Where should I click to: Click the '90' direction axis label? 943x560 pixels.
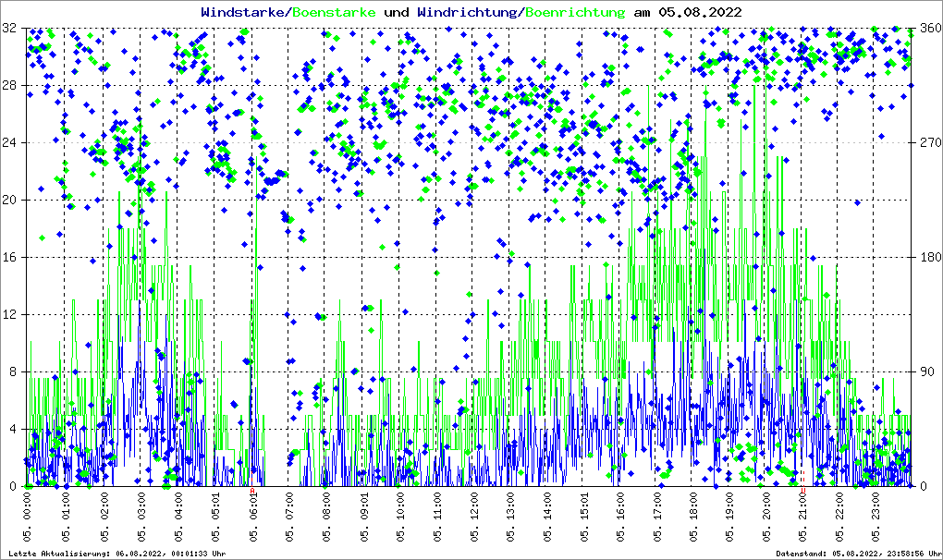(925, 372)
